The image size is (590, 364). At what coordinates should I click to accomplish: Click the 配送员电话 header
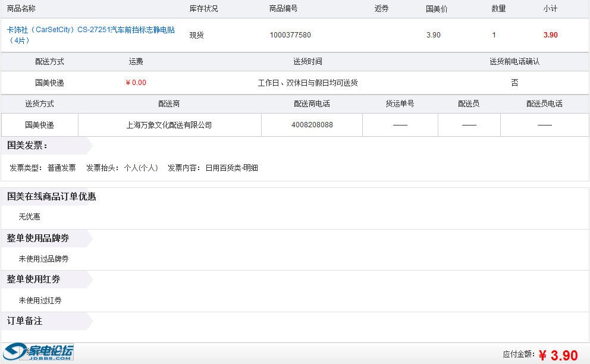click(x=544, y=103)
